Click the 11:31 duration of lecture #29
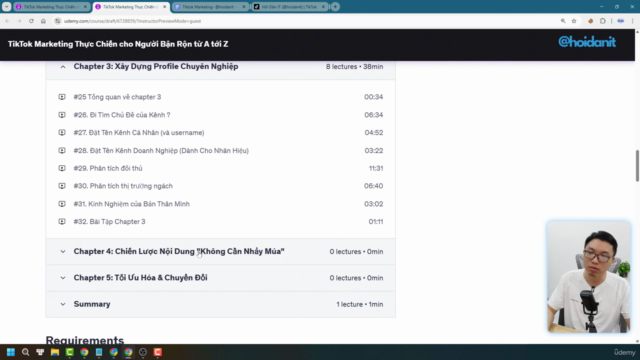 pos(376,168)
